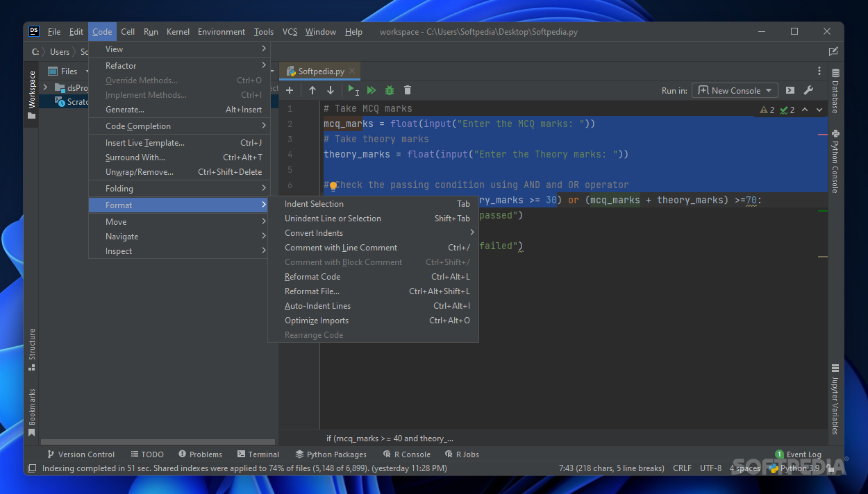Choose Insert Live Template...
This screenshot has width=868, height=494.
(179, 142)
